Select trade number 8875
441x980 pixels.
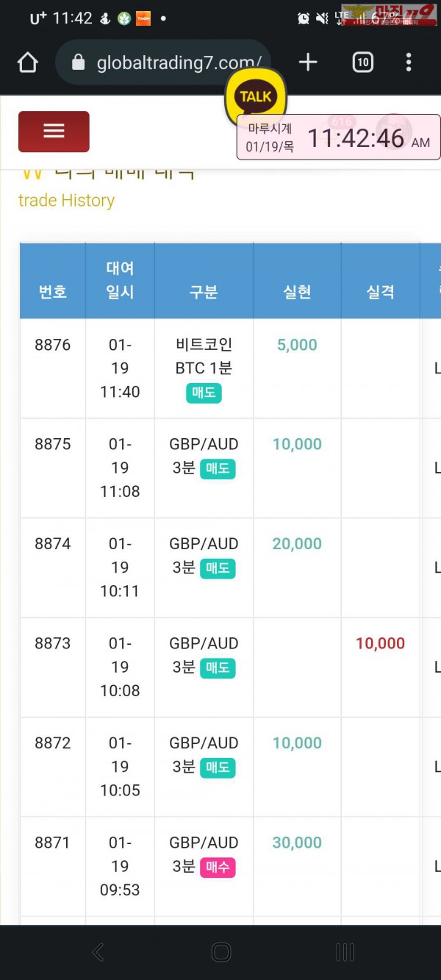[x=53, y=444]
